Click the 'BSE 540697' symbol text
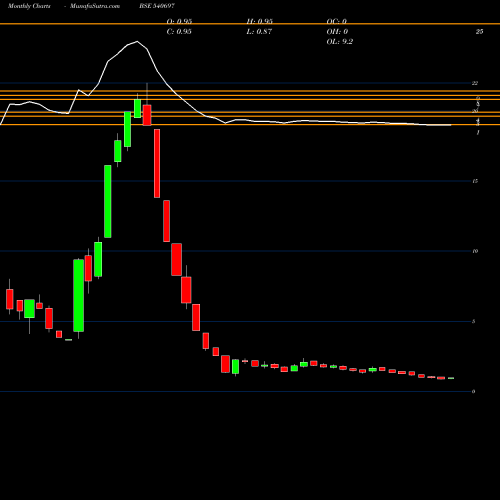This screenshot has width=500, height=500. pos(157,6)
